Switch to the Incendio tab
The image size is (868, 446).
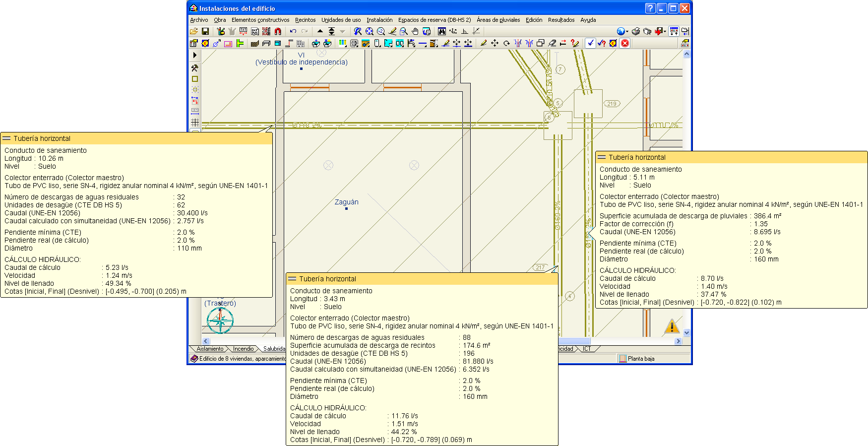[243, 349]
